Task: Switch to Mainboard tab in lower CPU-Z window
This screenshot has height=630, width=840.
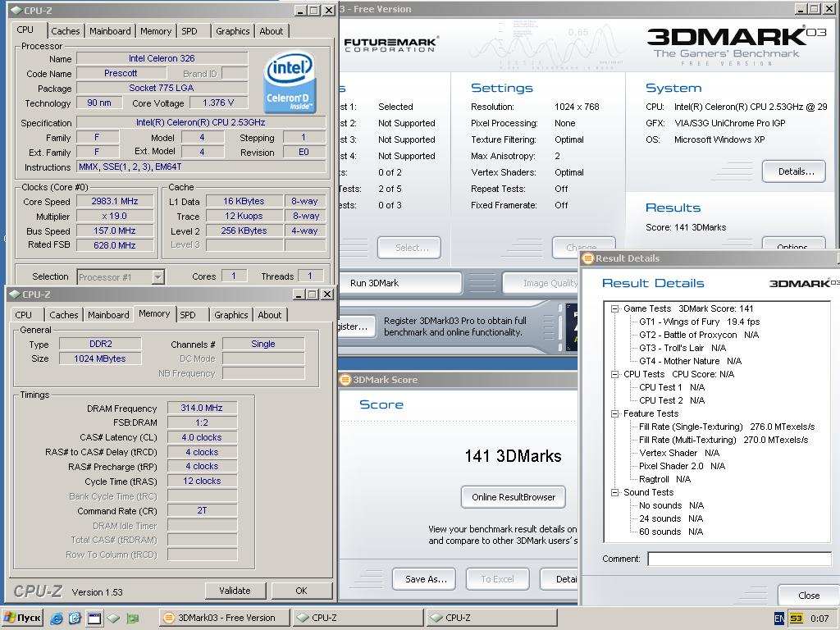Action: point(108,315)
